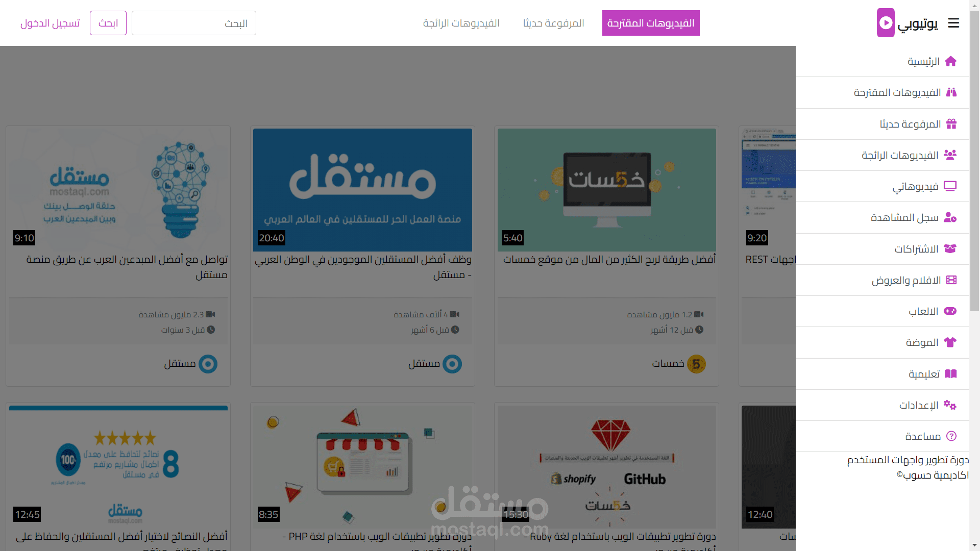The image size is (980, 551).
Task: Click the film icon for الافلام والعروض
Action: (x=951, y=280)
